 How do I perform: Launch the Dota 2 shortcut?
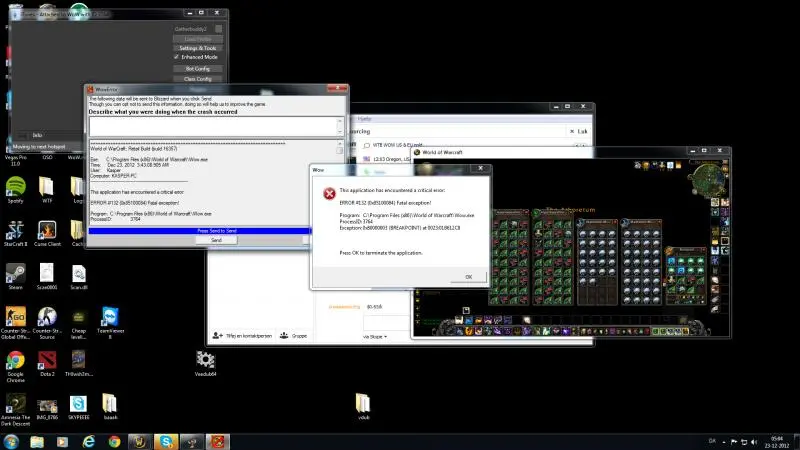(x=47, y=363)
